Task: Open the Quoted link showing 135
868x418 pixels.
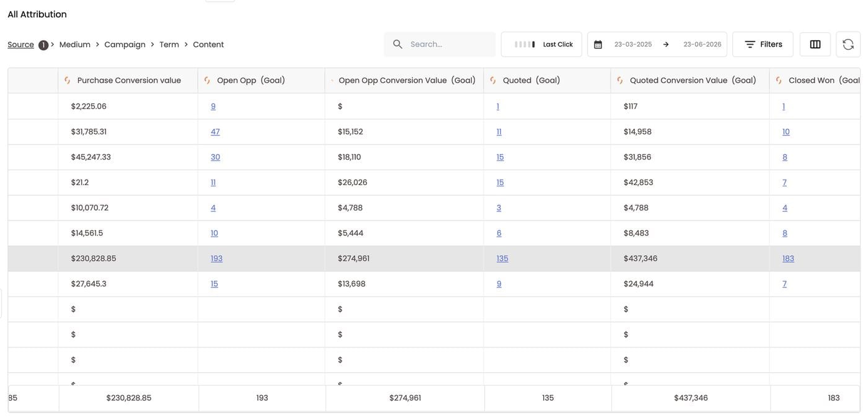Action: coord(502,259)
